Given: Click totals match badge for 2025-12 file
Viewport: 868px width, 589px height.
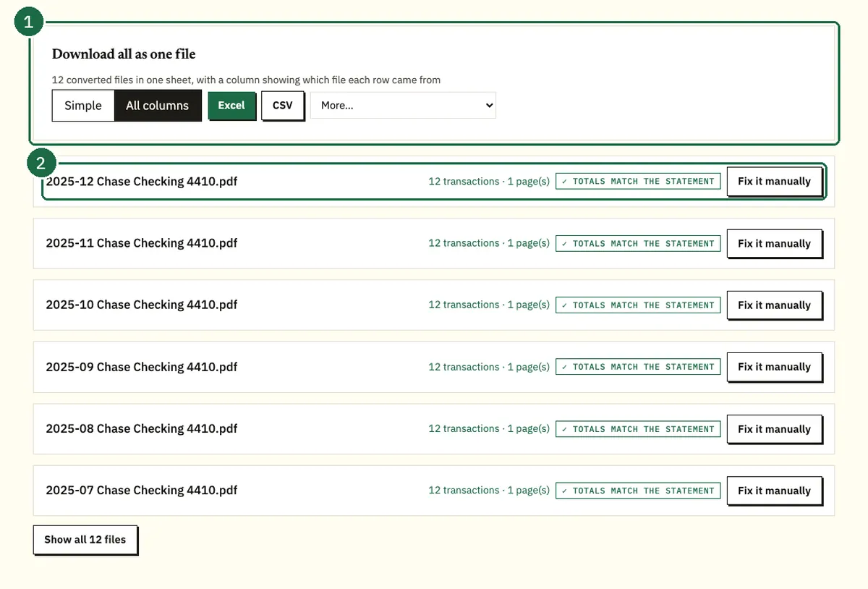Looking at the screenshot, I should point(638,182).
